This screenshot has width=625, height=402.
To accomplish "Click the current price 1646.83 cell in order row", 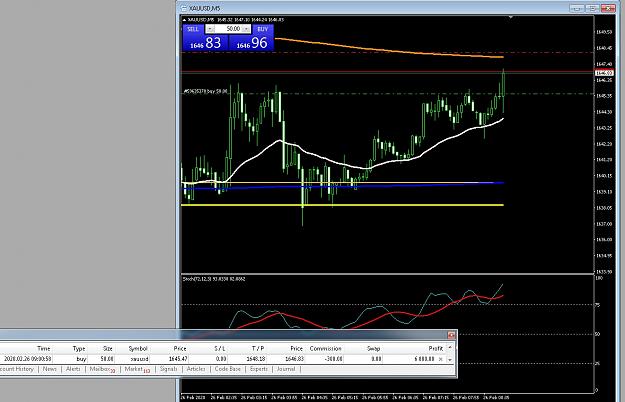I will (x=294, y=359).
